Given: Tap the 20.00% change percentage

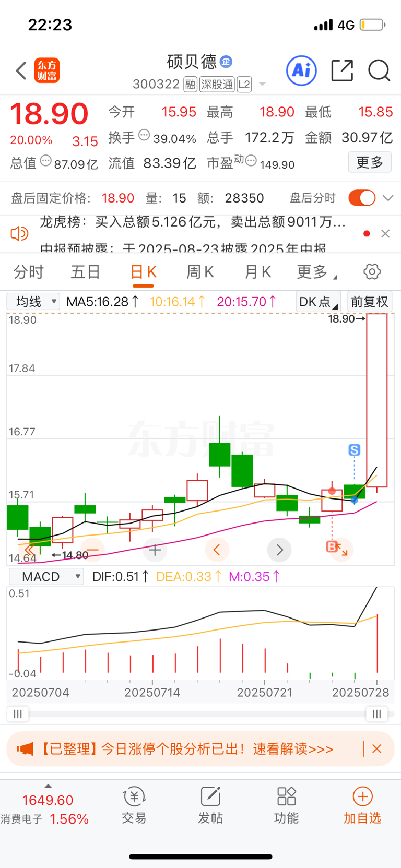Looking at the screenshot, I should coord(31,140).
